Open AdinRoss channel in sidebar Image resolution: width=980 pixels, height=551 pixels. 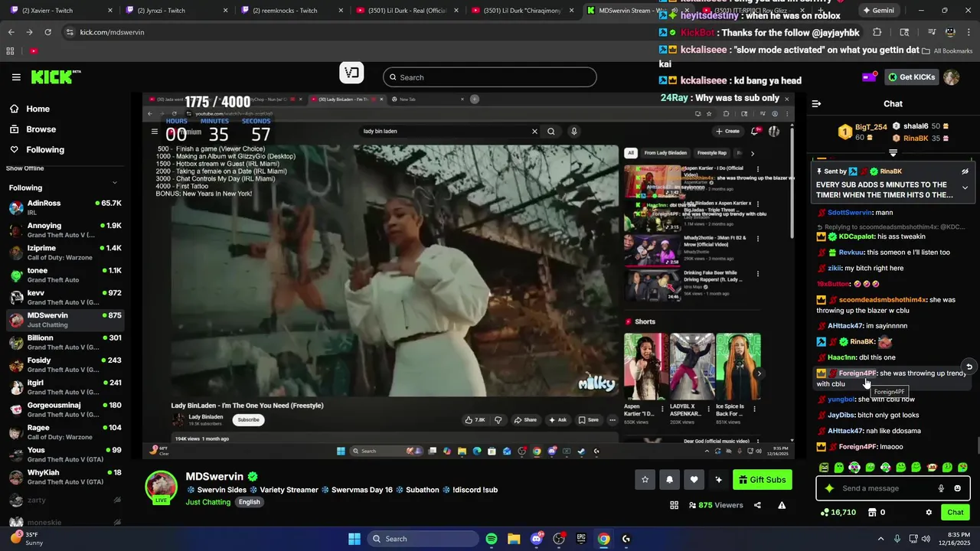tap(65, 207)
